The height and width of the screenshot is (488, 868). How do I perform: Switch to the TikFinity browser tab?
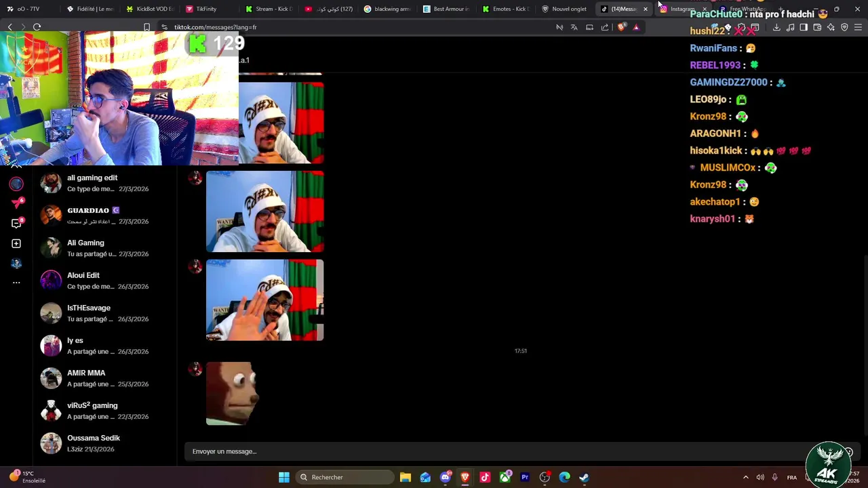(x=210, y=9)
